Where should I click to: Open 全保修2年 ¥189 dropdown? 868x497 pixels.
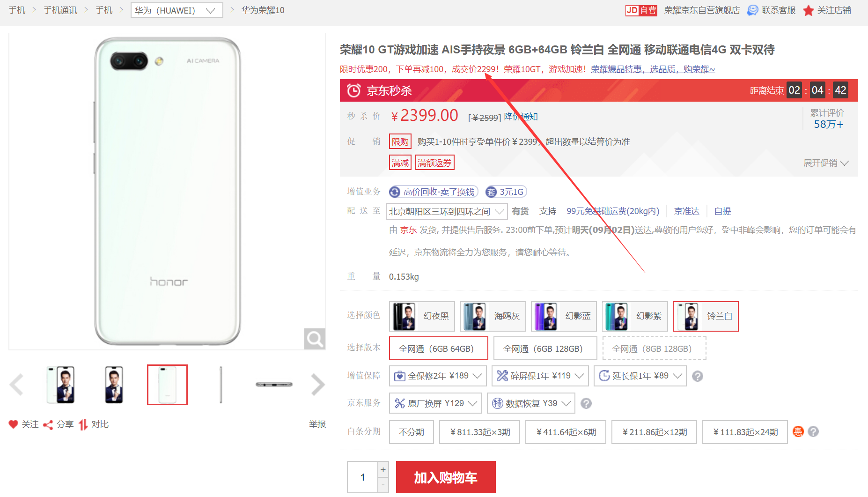[438, 376]
